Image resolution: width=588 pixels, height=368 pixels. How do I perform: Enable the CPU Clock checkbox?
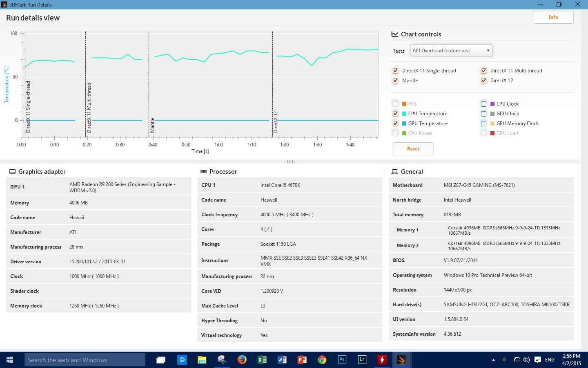click(483, 104)
